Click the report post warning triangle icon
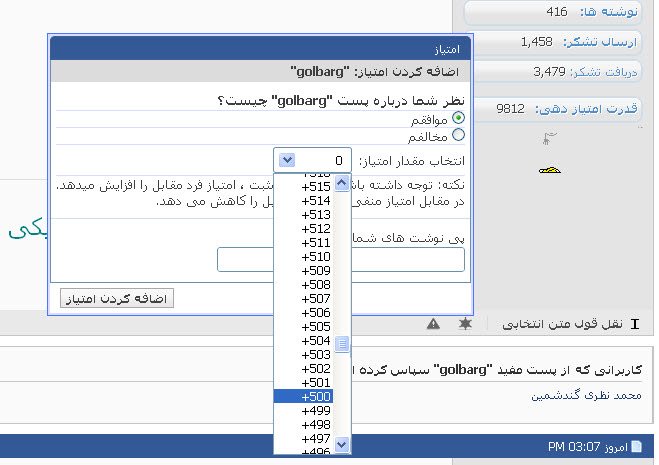This screenshot has height=465, width=659. 433,324
